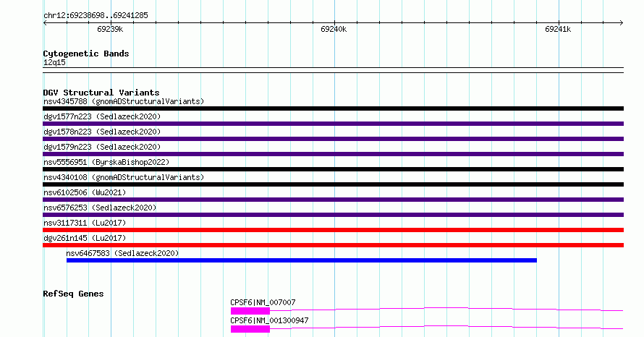644x337 pixels.
Task: Click the black bar under nsv5556951
Action: coord(333,169)
